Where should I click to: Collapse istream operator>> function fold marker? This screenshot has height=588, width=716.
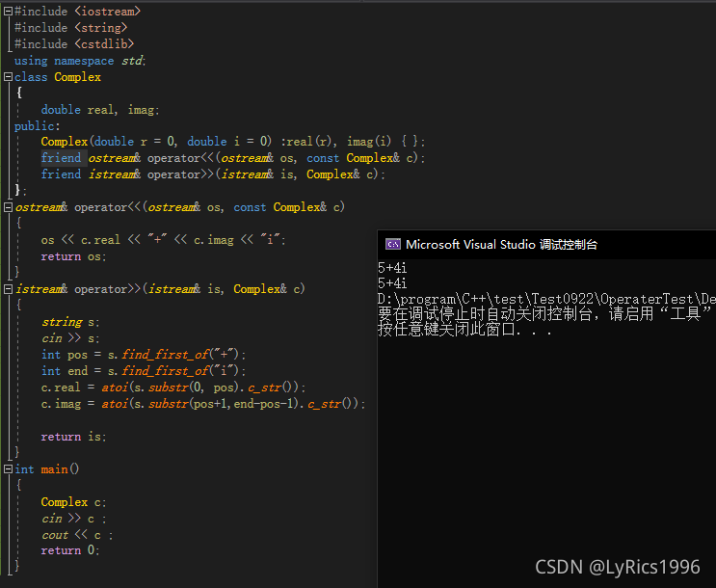(8, 289)
